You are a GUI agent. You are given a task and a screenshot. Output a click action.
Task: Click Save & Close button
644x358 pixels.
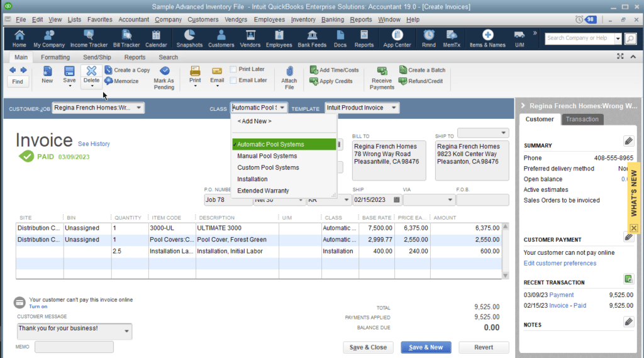click(x=368, y=347)
